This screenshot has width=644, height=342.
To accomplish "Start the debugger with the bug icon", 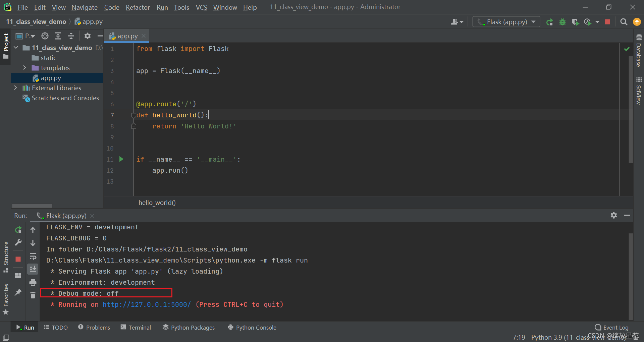I will click(x=562, y=22).
